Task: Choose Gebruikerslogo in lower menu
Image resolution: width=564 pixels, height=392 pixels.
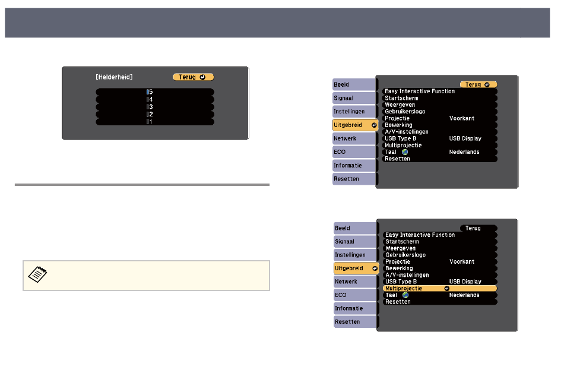Action: click(440, 255)
